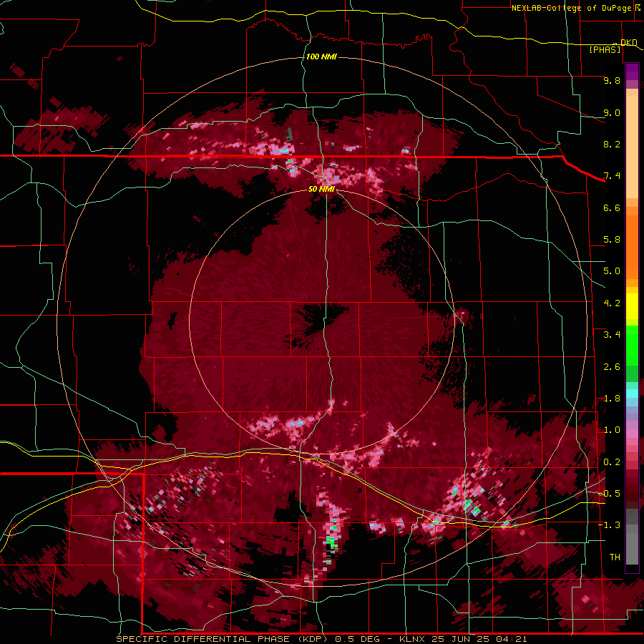
Task: Click the [PHAS] legend title
Action: pyautogui.click(x=605, y=49)
